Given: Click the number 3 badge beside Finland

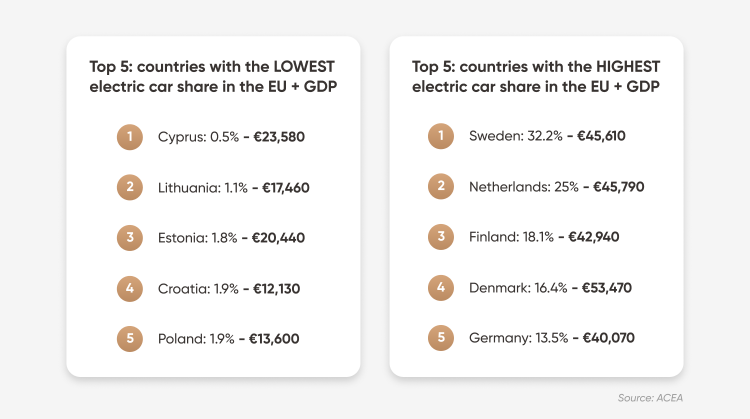Looking at the screenshot, I should point(441,237).
